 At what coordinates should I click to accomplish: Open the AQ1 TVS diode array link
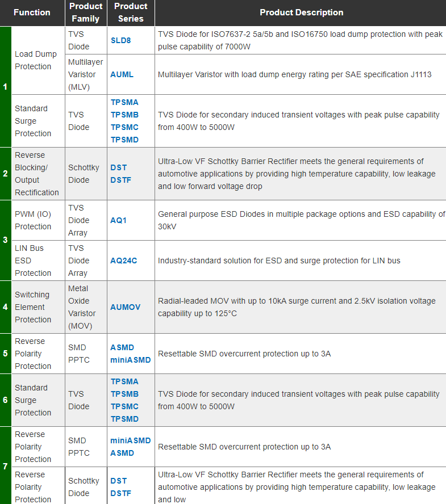coord(118,220)
